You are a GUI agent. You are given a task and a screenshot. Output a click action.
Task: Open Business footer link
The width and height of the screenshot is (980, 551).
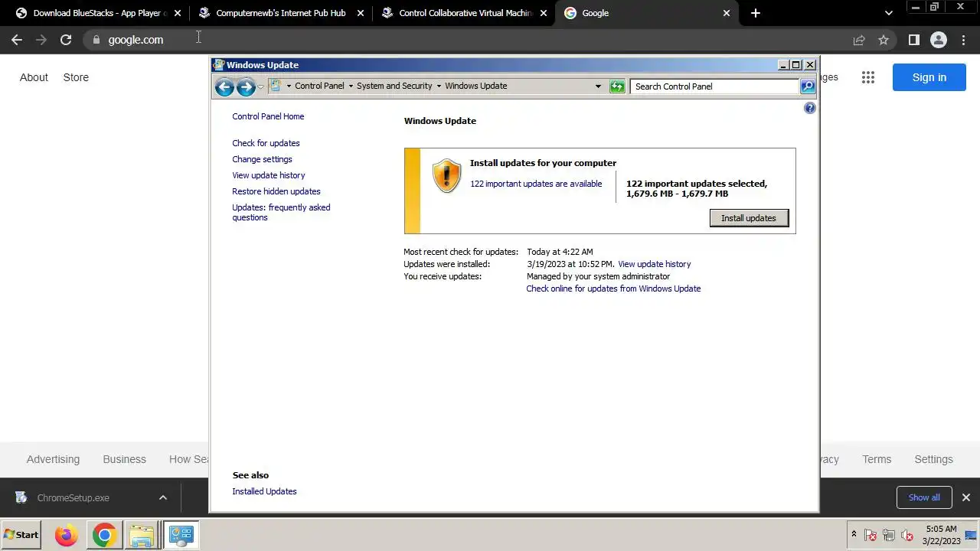[124, 459]
